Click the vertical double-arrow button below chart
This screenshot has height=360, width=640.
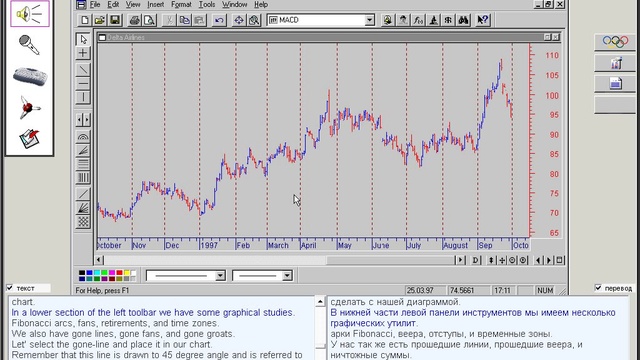[x=491, y=260]
